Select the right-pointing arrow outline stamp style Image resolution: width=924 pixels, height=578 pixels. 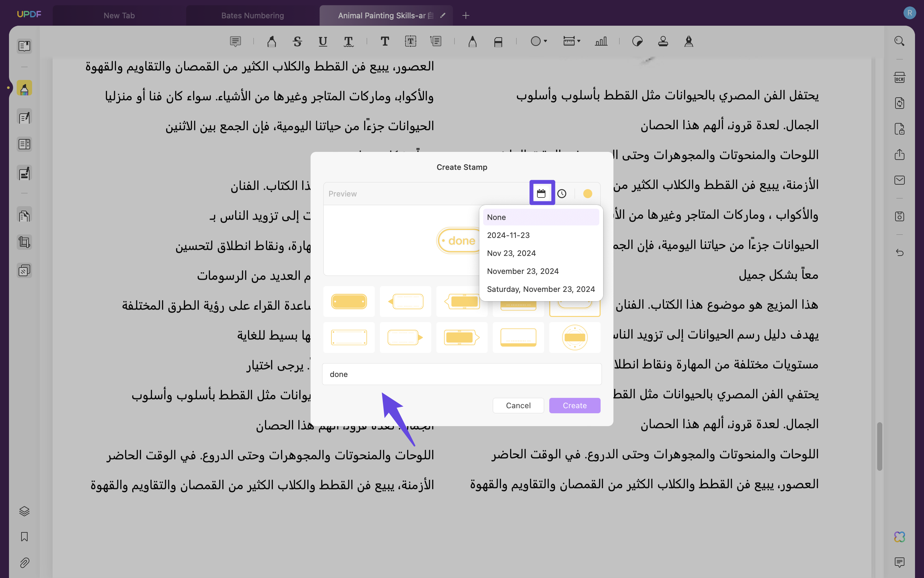pyautogui.click(x=405, y=337)
